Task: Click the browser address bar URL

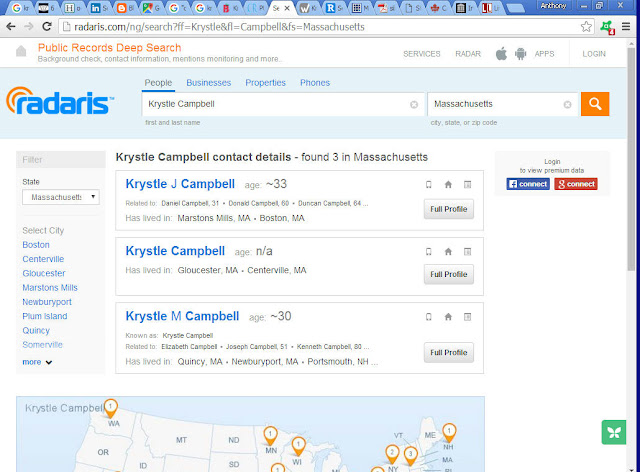Action: 220,27
